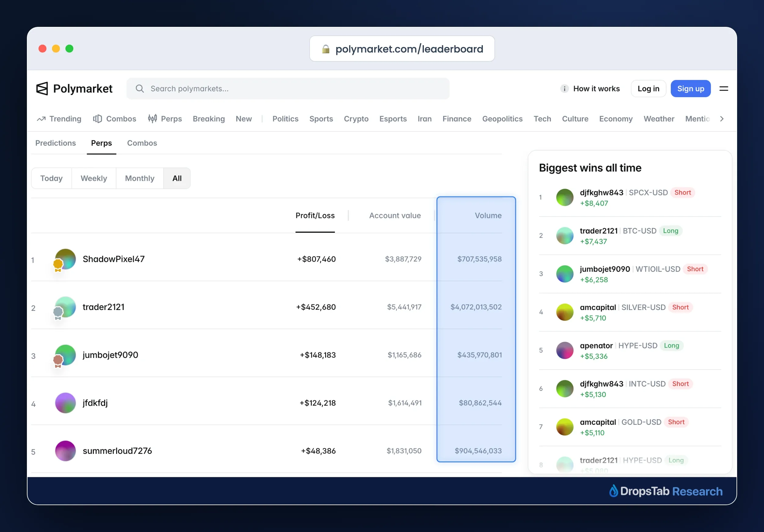The width and height of the screenshot is (764, 532).
Task: Select the Today time filter
Action: pos(52,178)
